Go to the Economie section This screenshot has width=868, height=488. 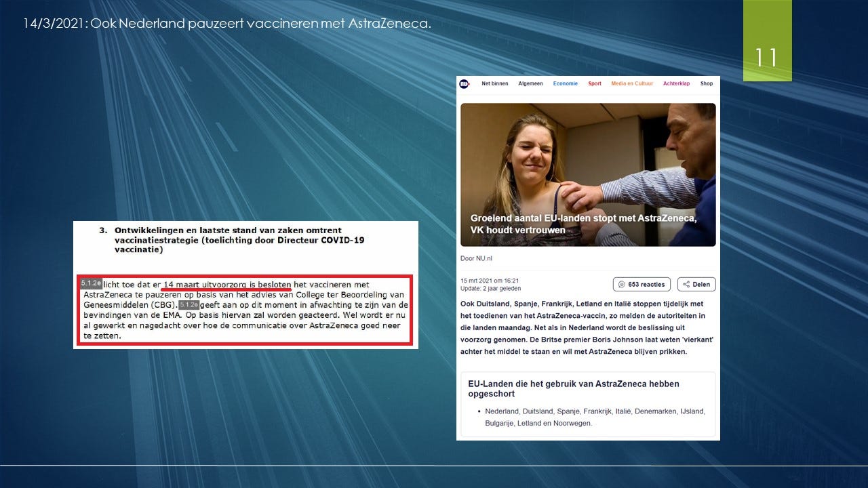(566, 83)
